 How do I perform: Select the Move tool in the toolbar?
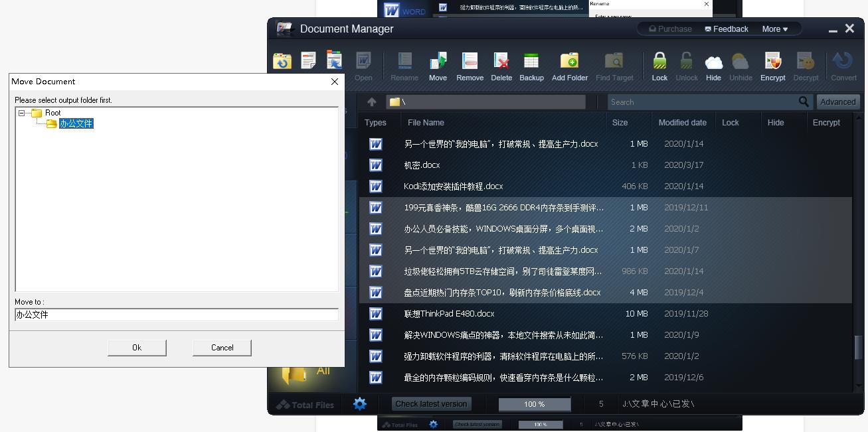pyautogui.click(x=438, y=65)
